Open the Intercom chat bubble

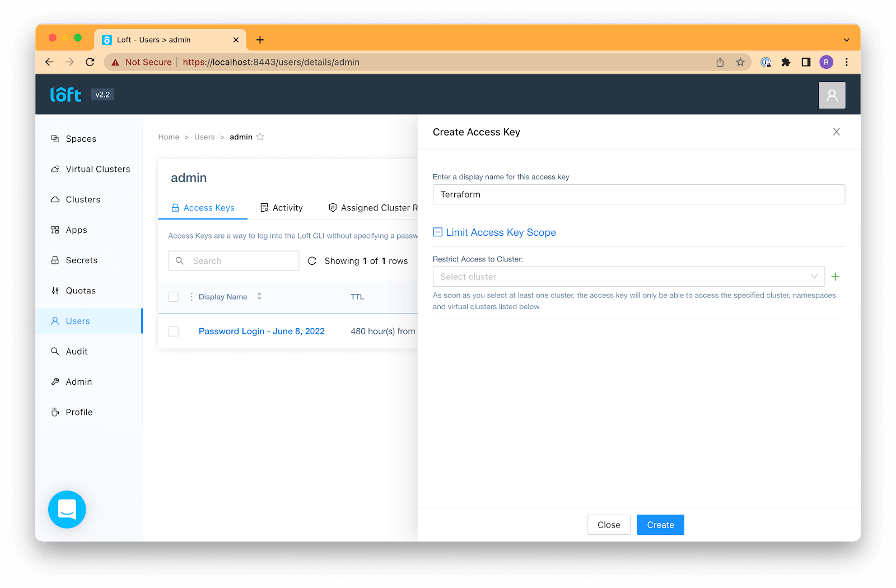click(x=67, y=510)
